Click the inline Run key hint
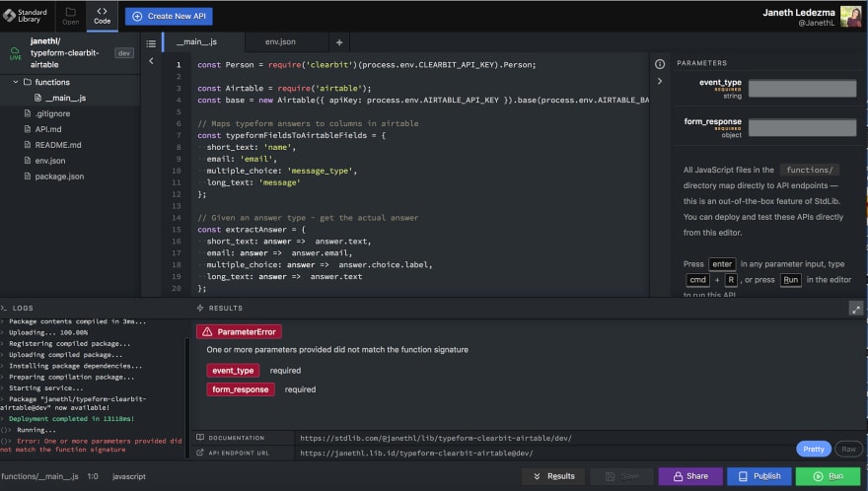The image size is (868, 491). 790,280
